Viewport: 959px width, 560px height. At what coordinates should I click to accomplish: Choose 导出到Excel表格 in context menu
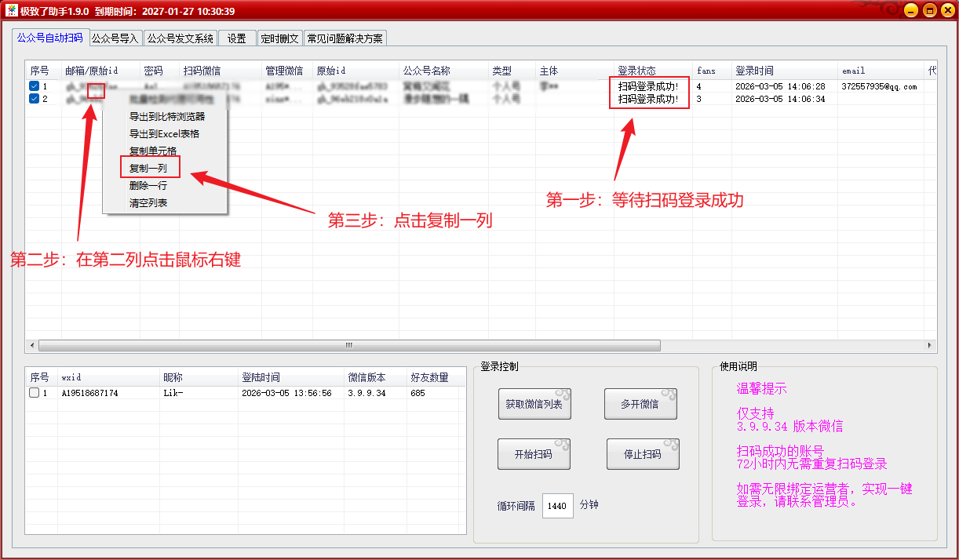(165, 133)
